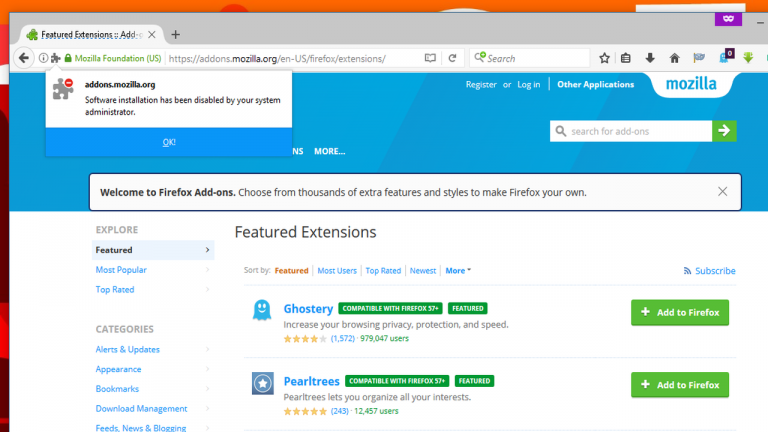The height and width of the screenshot is (432, 768).
Task: Sort by Top Rated in the Sort by row
Action: pos(383,270)
